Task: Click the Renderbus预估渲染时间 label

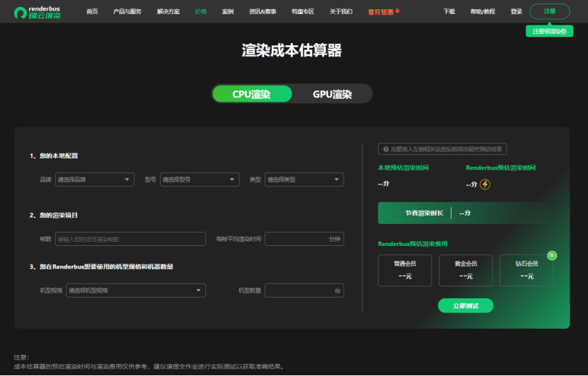Action: tap(501, 168)
